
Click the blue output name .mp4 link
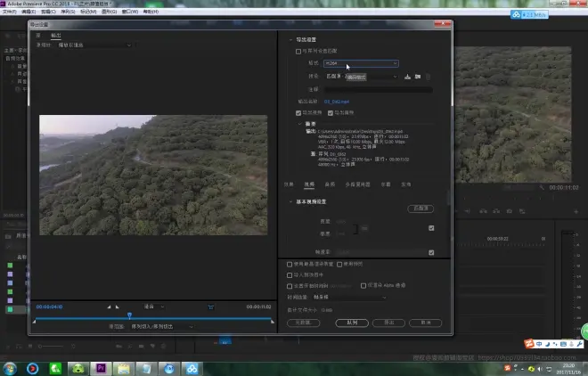tap(337, 102)
